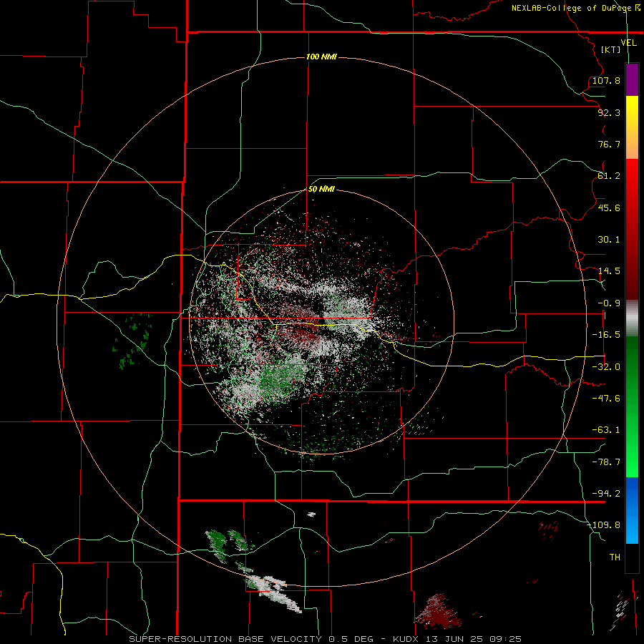
Task: Click the 92.3 velocity scale value
Action: [x=609, y=112]
